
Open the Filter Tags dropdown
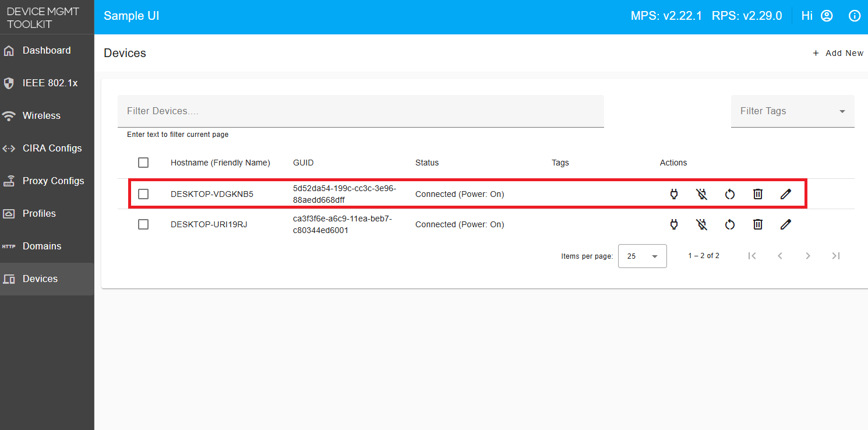(x=792, y=111)
